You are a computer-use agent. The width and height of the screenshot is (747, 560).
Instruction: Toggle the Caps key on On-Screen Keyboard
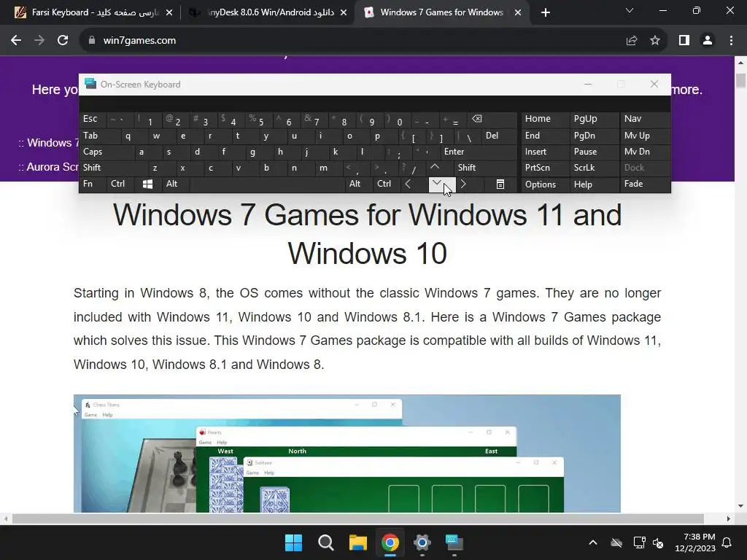[107, 152]
